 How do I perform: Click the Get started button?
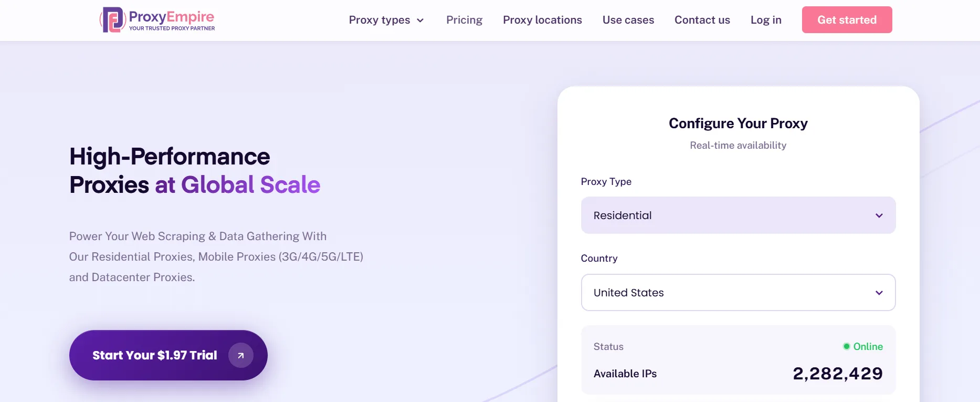pos(847,19)
